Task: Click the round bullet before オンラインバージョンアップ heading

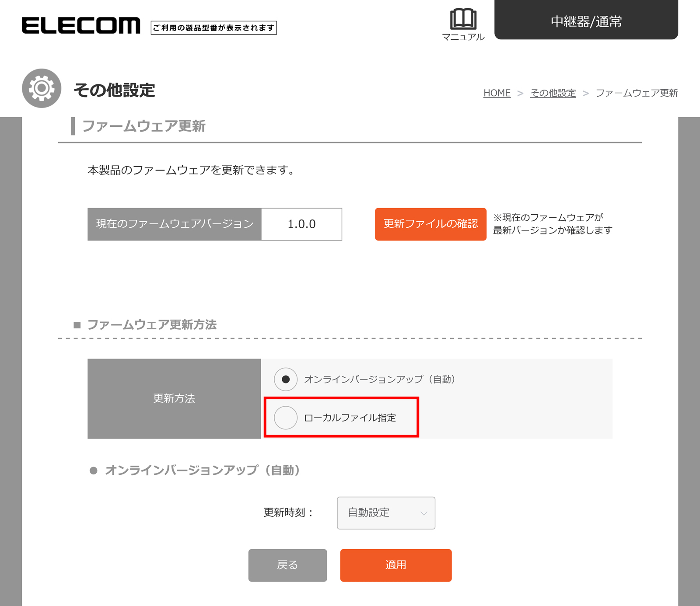Action: [x=93, y=470]
